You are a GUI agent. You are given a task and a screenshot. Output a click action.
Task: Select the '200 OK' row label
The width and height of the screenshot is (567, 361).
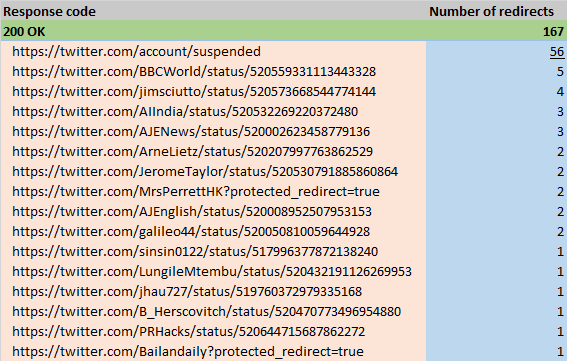click(x=24, y=31)
